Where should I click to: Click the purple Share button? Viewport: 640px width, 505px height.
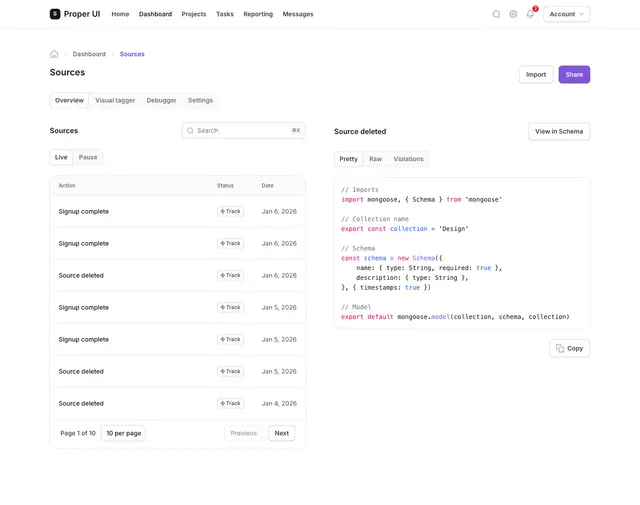tap(574, 75)
